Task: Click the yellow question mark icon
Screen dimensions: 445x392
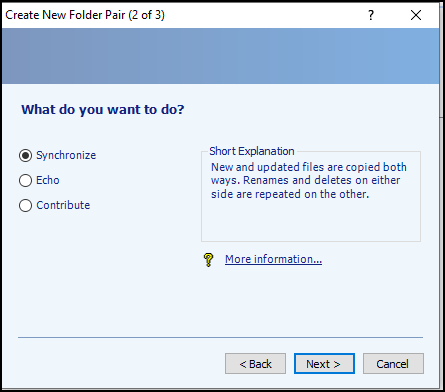Action: 209,259
